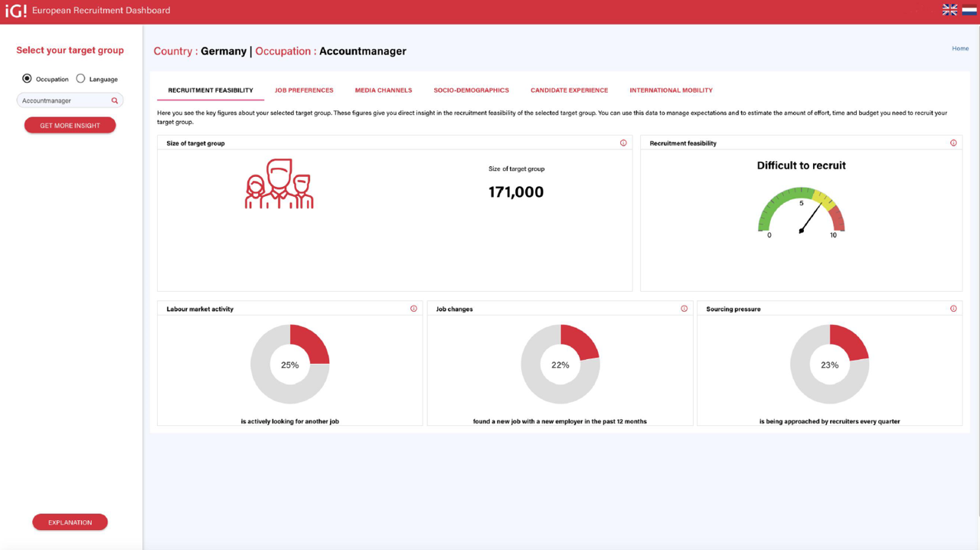Switch to the International Mobility tab

click(x=671, y=90)
